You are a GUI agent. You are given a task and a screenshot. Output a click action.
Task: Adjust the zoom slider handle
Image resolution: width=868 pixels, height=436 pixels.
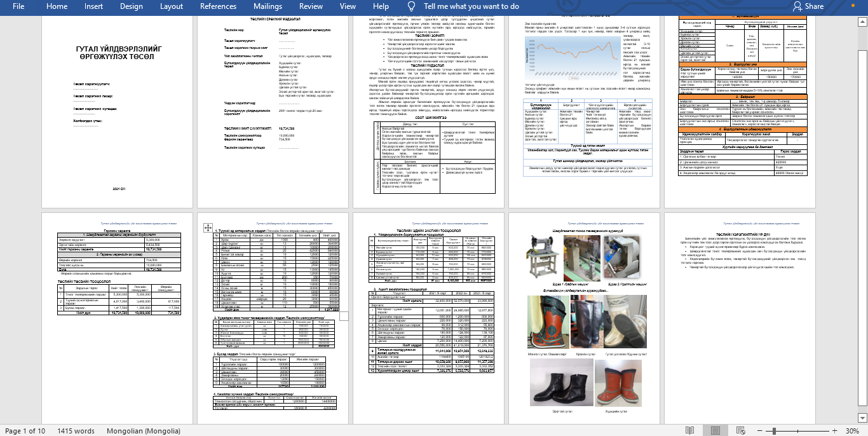775,431
